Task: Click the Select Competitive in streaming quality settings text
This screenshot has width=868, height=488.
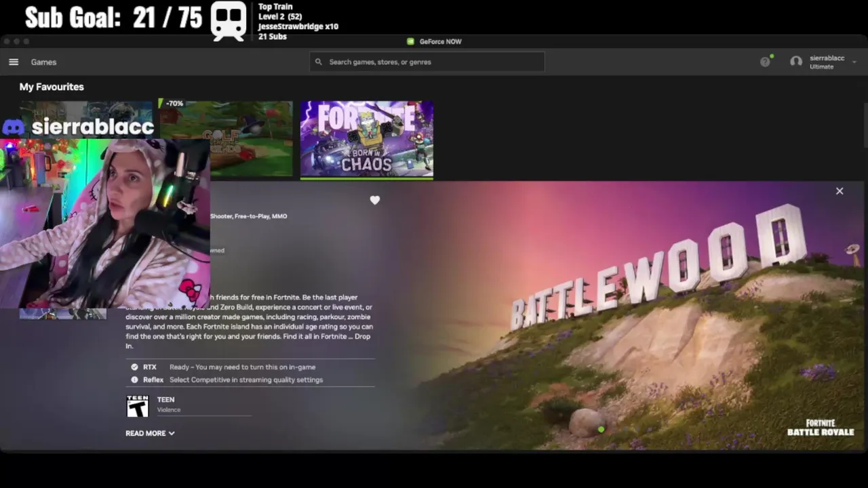Action: (246, 380)
